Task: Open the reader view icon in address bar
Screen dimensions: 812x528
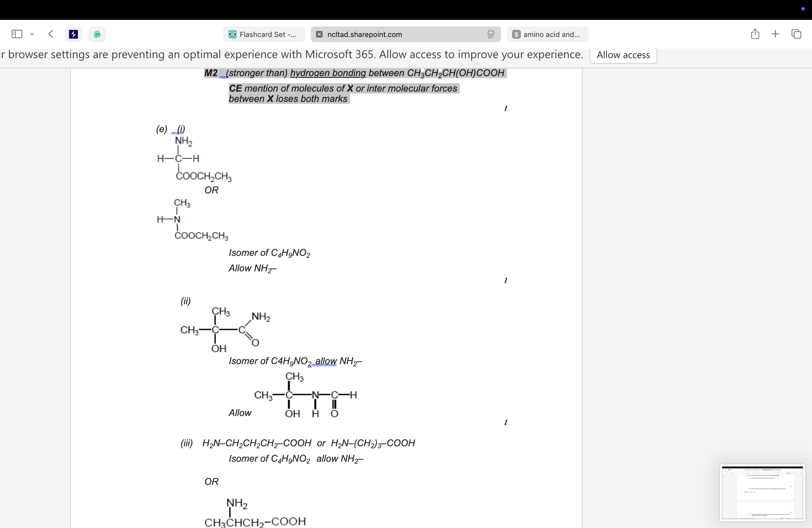Action: coord(491,35)
